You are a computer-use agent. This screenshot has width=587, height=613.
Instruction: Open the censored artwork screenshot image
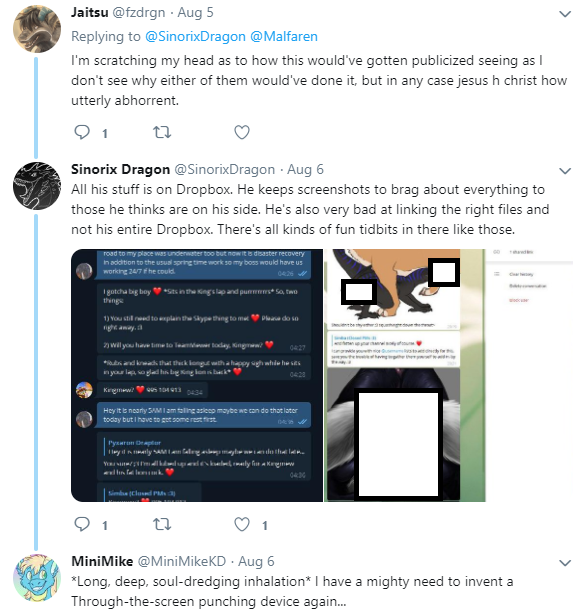click(404, 375)
